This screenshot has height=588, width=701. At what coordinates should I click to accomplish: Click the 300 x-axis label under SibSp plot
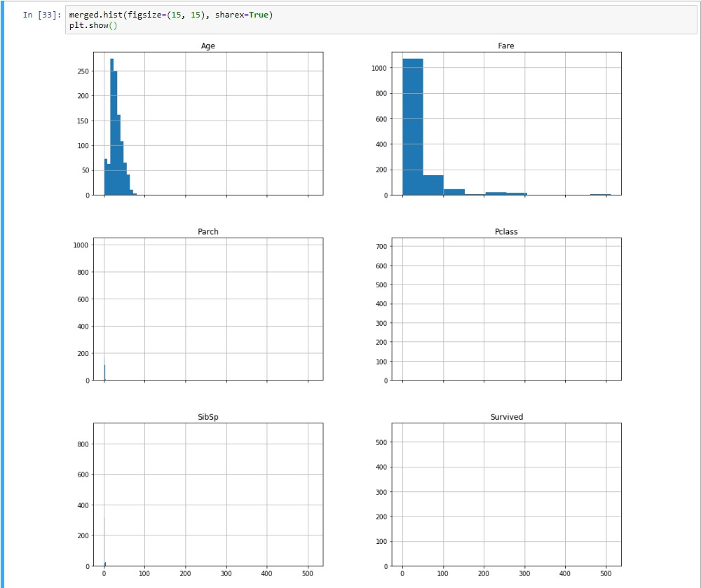226,573
